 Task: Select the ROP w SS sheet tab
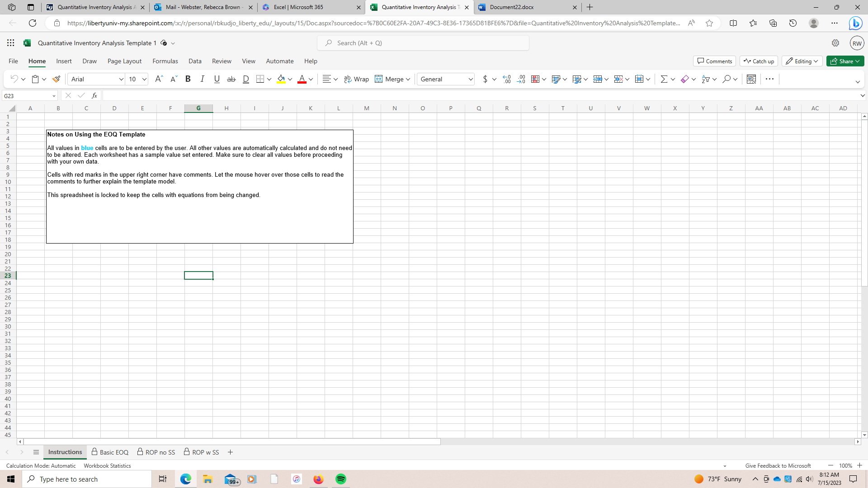(x=202, y=452)
